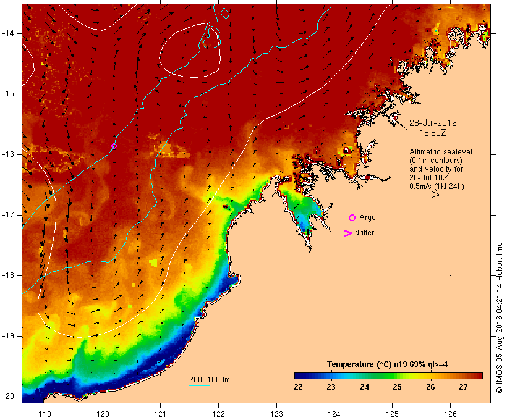
Task: Click longitude axis label 120
Action: 103,414
